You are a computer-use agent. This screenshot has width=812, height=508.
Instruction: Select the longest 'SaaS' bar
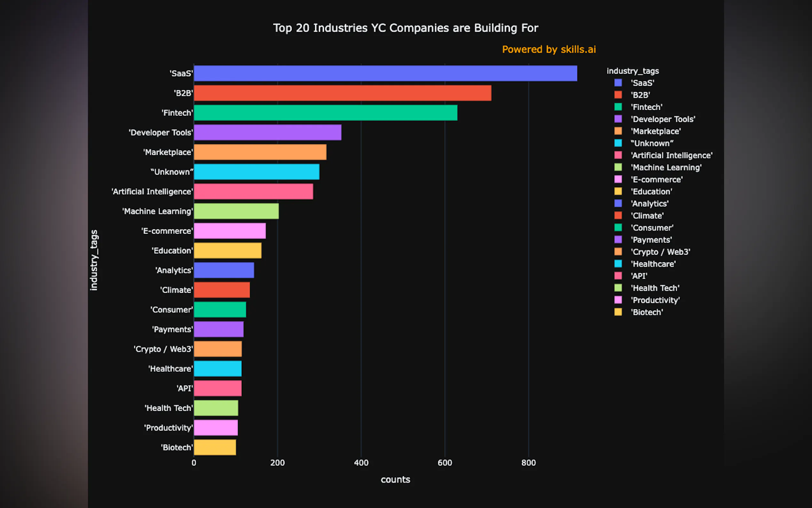(385, 74)
